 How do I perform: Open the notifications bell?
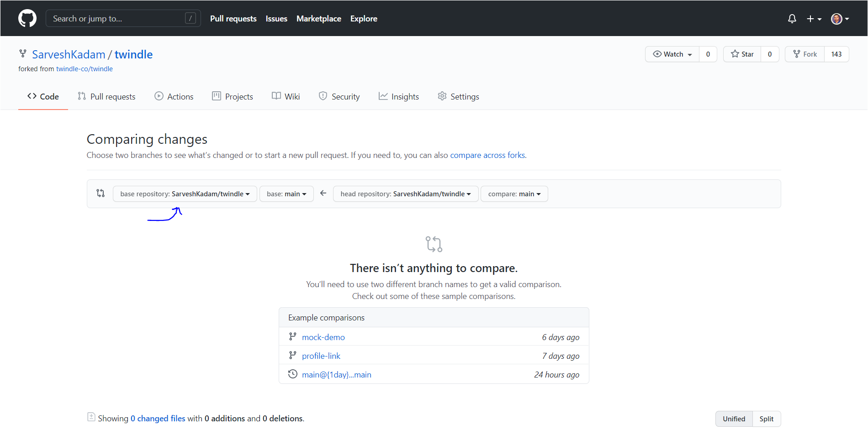tap(792, 19)
